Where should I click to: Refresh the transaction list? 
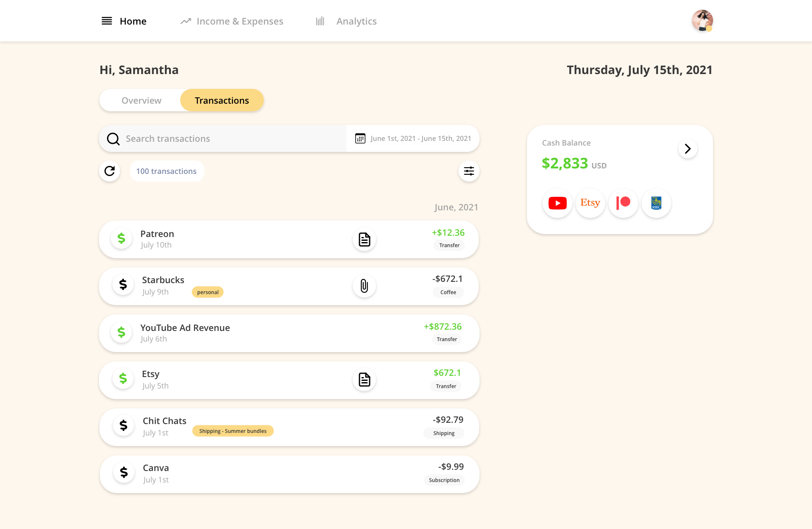click(x=109, y=171)
